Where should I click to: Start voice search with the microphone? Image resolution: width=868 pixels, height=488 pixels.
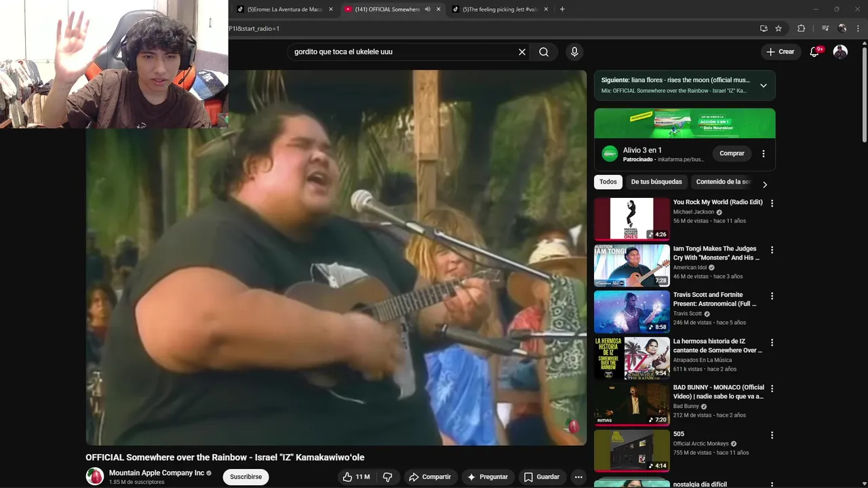click(574, 52)
